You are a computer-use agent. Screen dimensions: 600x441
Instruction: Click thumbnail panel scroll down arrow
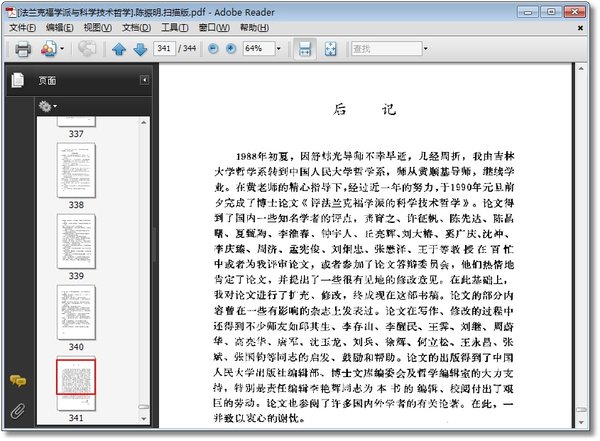(144, 419)
